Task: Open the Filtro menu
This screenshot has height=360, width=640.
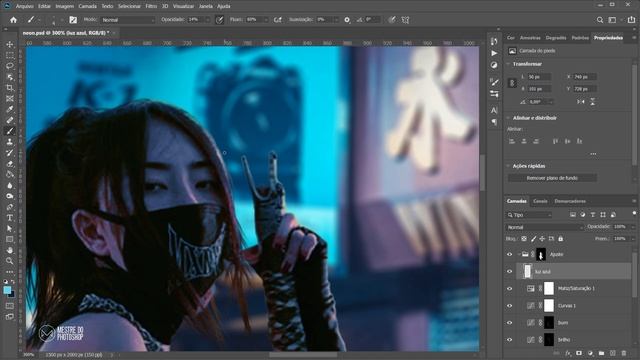Action: click(x=151, y=6)
